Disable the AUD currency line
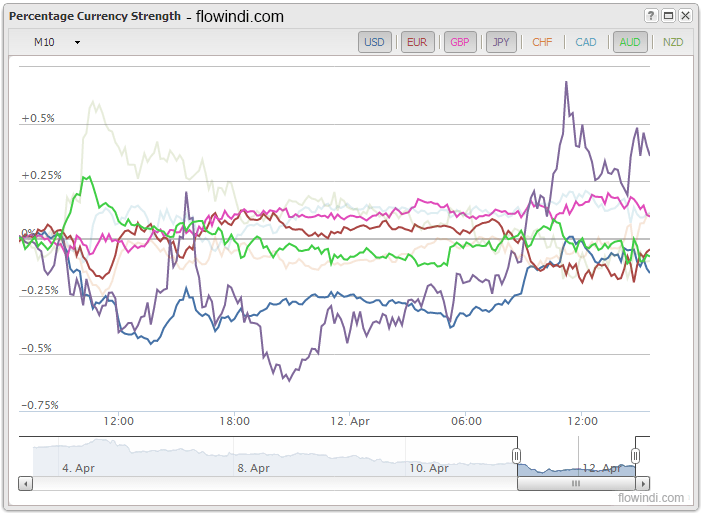The width and height of the screenshot is (703, 515). point(629,42)
